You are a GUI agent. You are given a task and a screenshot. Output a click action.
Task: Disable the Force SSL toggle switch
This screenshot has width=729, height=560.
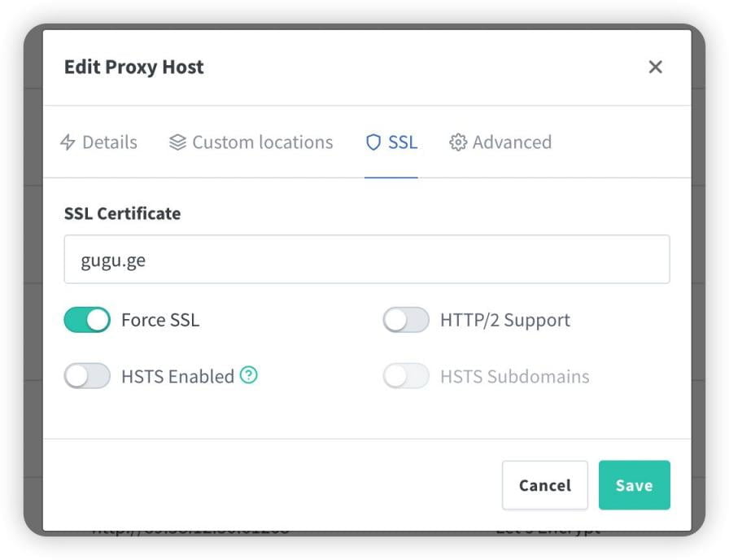click(87, 320)
